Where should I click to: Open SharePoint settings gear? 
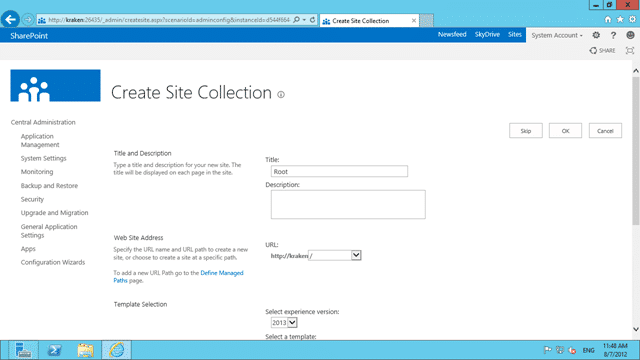pos(596,35)
